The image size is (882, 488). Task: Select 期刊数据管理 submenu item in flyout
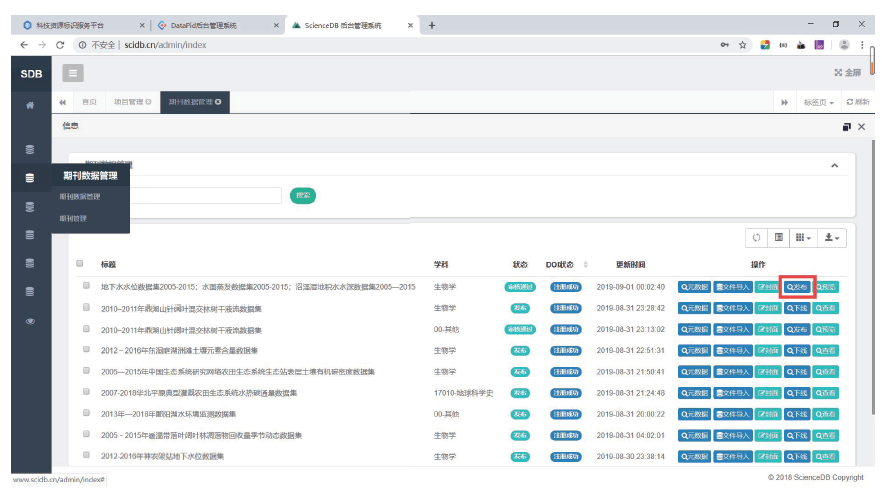80,196
